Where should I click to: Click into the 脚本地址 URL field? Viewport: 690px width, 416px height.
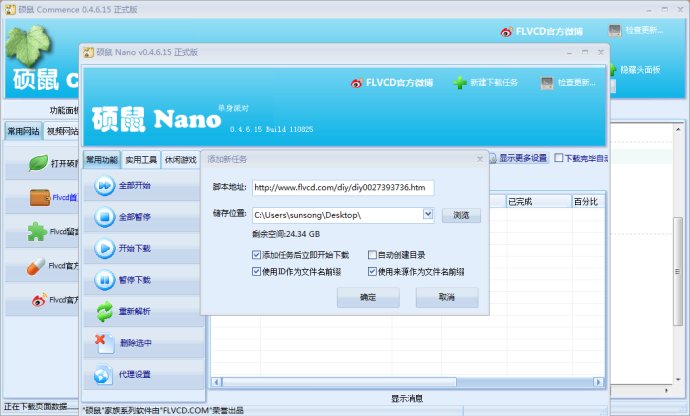(x=343, y=188)
